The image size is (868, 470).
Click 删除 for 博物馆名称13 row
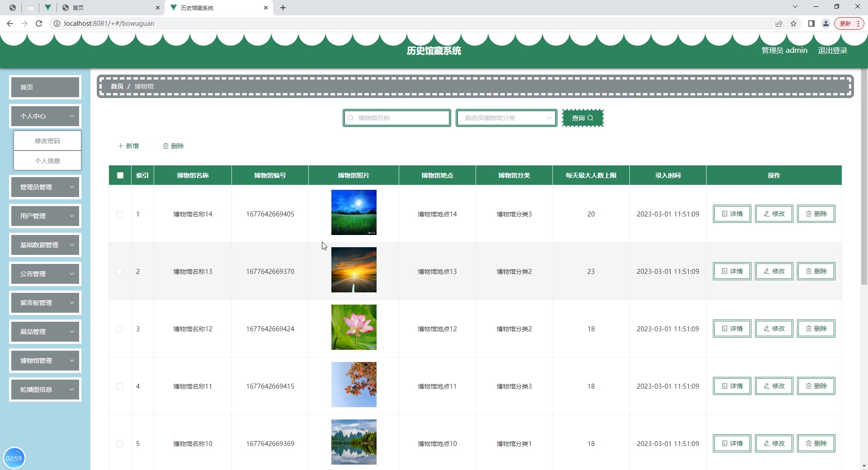pos(816,271)
